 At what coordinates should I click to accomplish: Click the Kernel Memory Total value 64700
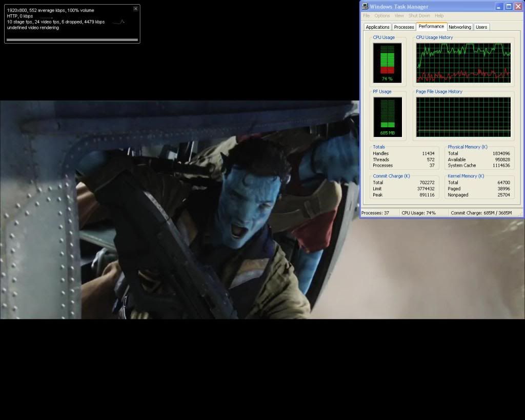(503, 183)
